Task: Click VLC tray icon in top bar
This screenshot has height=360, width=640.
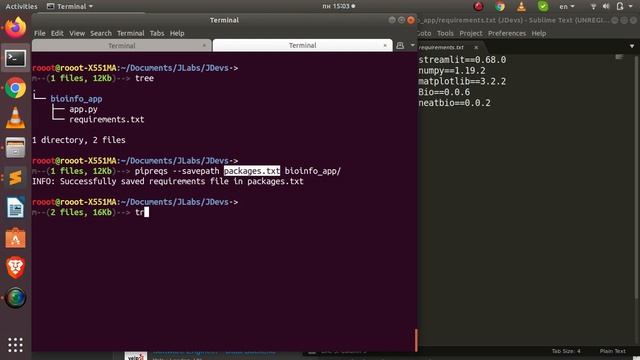Action: pyautogui.click(x=521, y=6)
